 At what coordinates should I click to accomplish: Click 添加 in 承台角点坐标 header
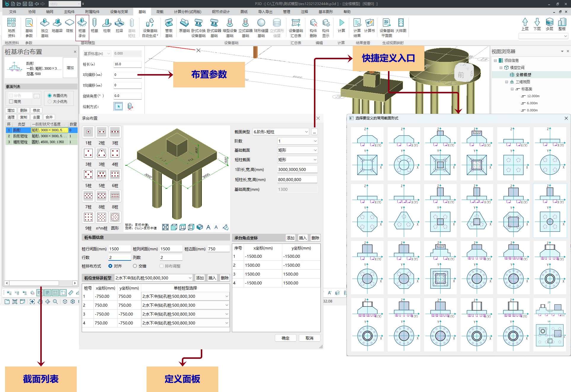coord(290,238)
